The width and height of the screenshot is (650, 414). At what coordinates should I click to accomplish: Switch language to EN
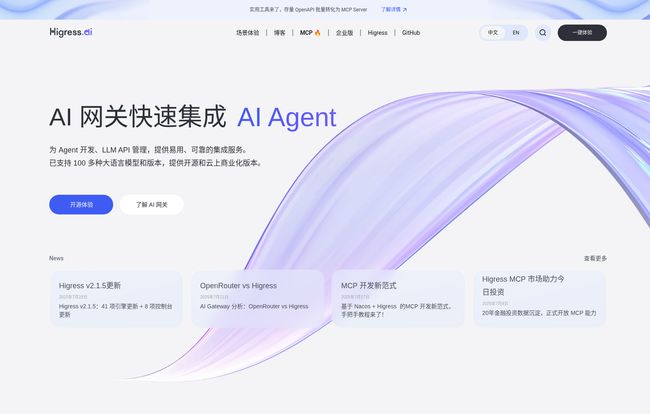pos(516,33)
